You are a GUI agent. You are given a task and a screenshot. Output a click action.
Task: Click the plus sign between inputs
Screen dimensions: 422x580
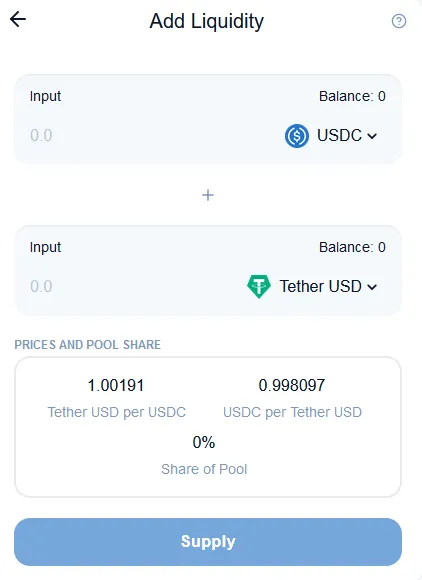coord(208,195)
